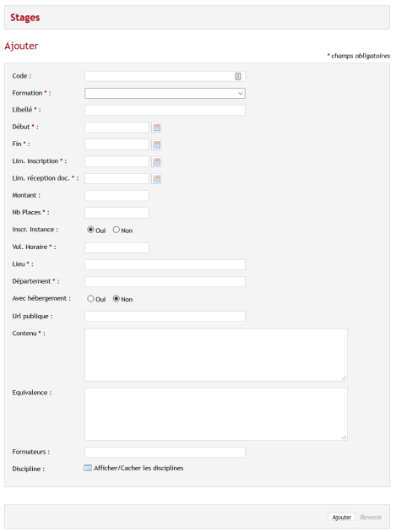Image resolution: width=396 pixels, height=532 pixels.
Task: Click the Revenir button
Action: (x=371, y=517)
